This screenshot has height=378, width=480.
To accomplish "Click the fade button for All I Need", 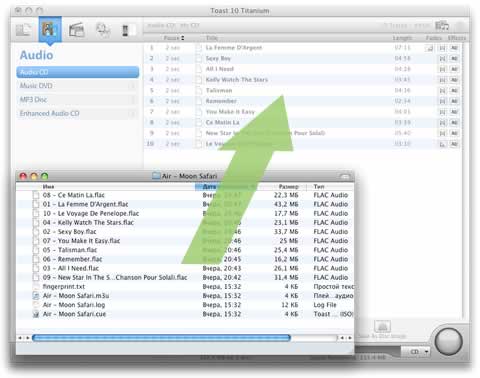I will tap(442, 70).
